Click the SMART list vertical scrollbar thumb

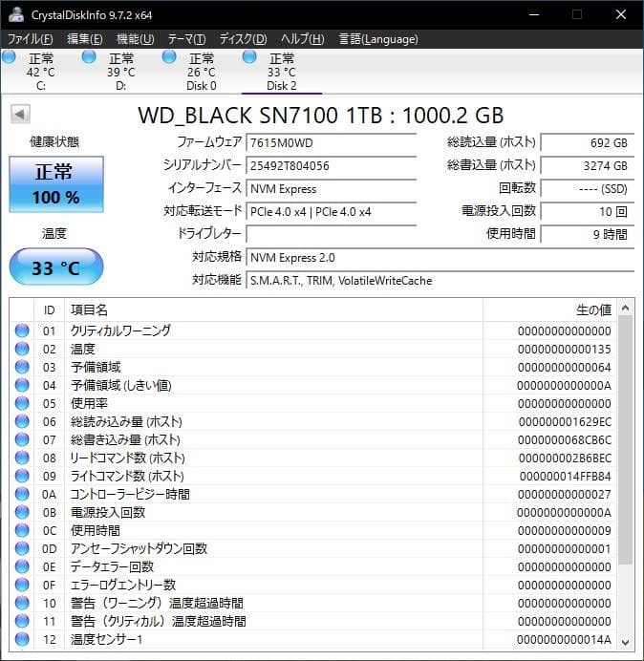pos(626,439)
